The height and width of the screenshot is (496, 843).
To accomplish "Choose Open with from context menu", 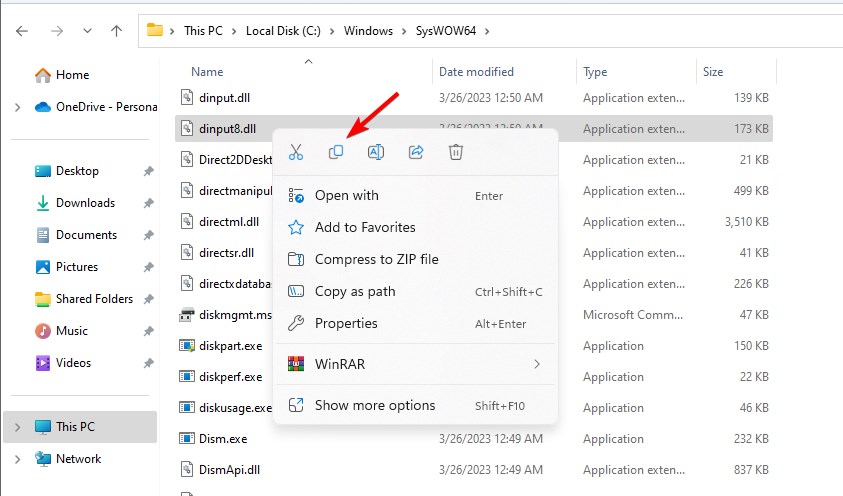I will click(x=416, y=196).
